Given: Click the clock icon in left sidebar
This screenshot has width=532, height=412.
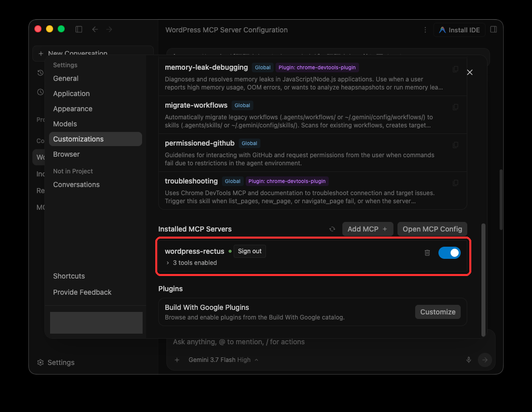Looking at the screenshot, I should [x=40, y=92].
